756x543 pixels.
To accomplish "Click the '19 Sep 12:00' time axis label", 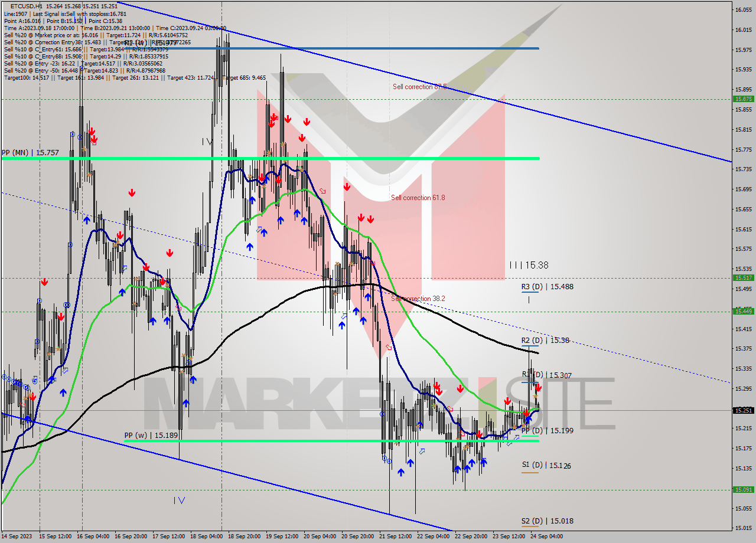I will (282, 537).
